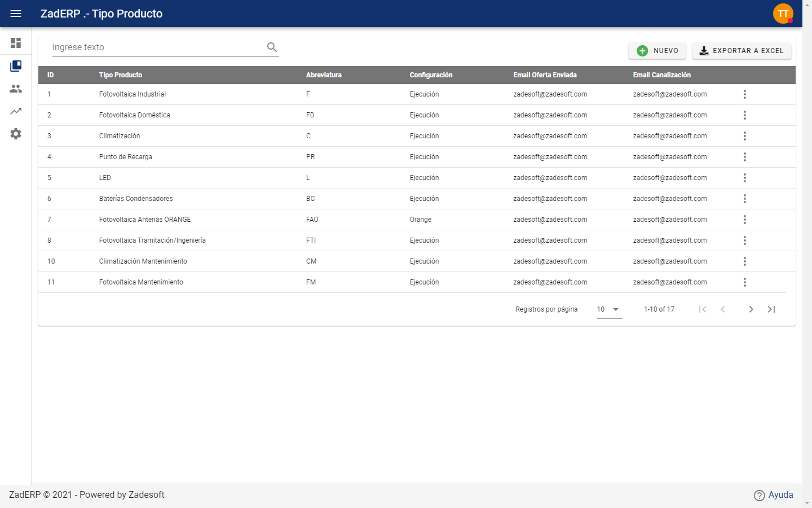Click the 'BC' abbreviation cell

311,199
